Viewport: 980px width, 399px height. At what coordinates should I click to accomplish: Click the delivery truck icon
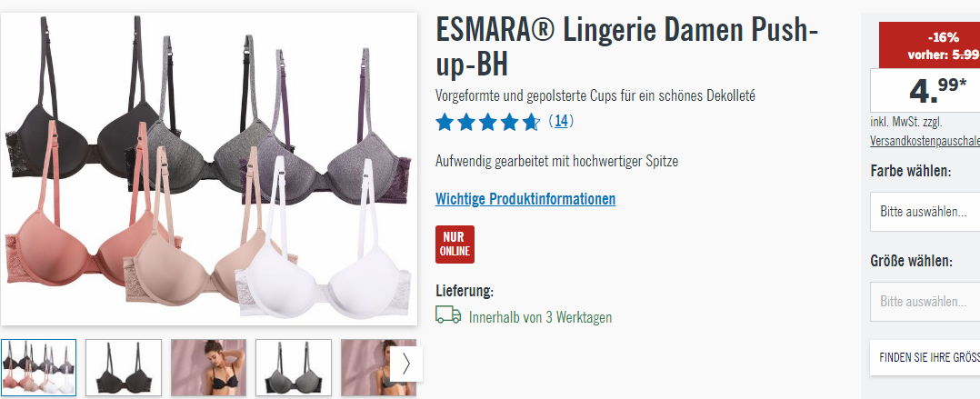(448, 314)
